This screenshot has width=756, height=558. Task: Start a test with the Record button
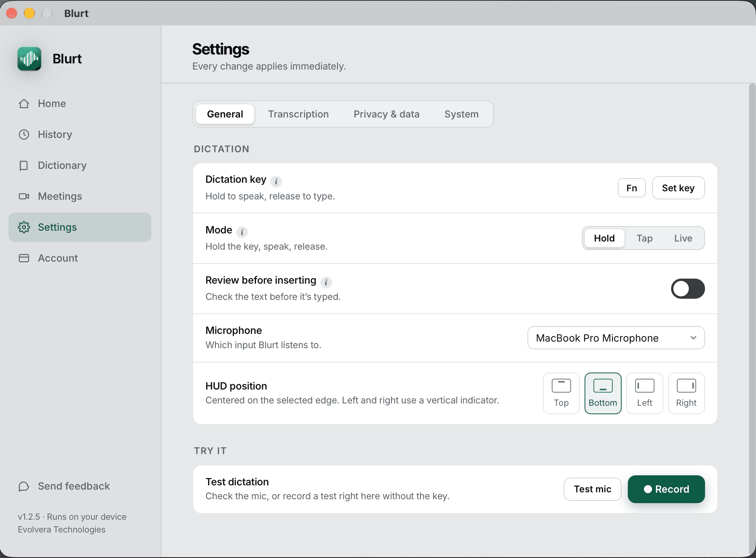click(666, 489)
